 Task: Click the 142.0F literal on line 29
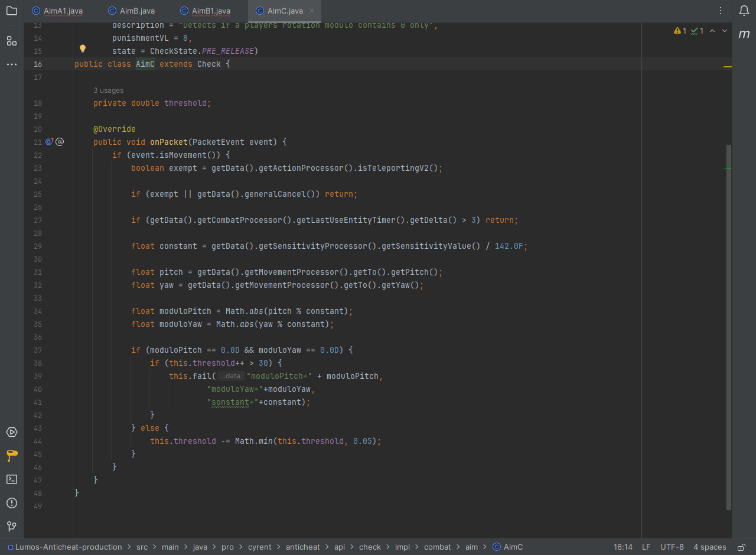coord(509,246)
